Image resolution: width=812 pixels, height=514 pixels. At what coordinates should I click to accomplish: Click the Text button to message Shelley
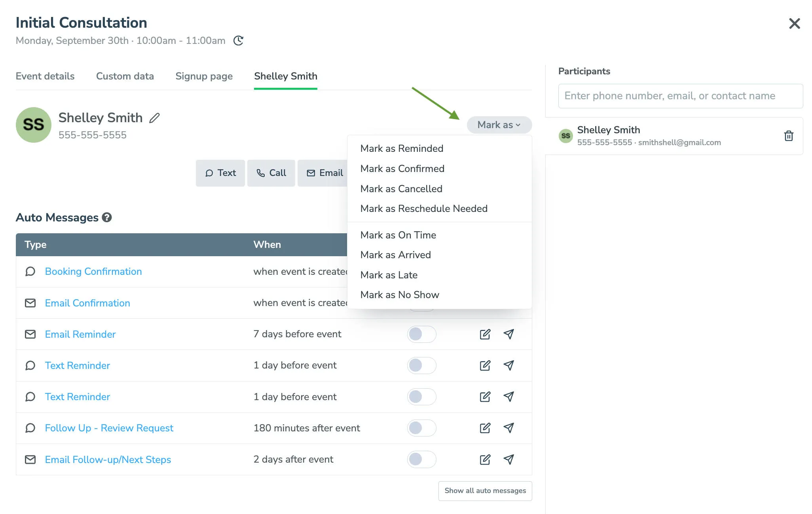[220, 173]
